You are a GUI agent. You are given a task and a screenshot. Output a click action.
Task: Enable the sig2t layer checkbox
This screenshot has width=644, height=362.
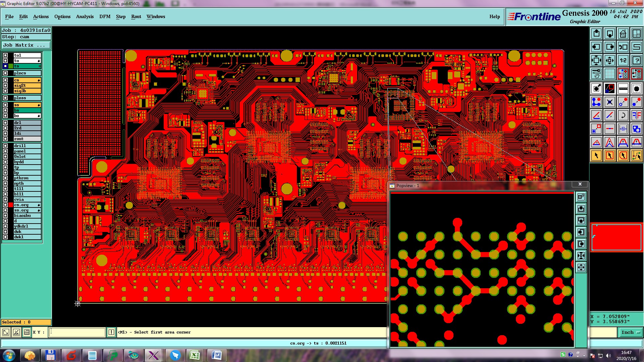(5, 85)
